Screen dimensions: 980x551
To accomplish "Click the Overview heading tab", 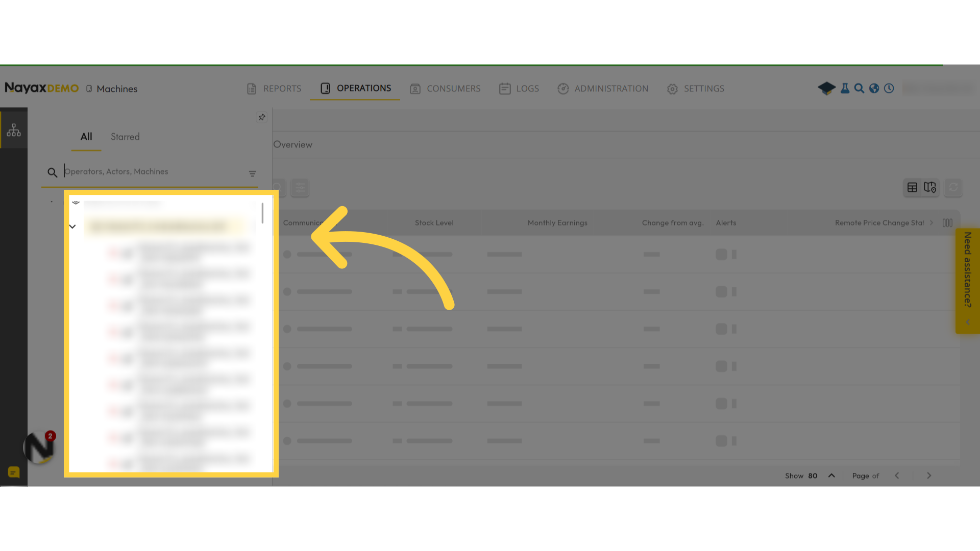I will (292, 144).
